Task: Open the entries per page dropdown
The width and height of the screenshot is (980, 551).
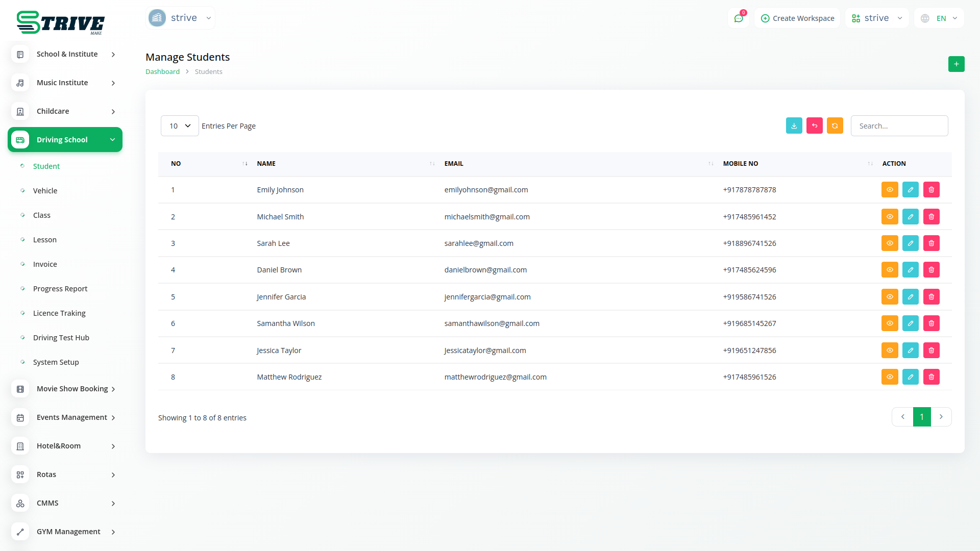Action: click(180, 126)
